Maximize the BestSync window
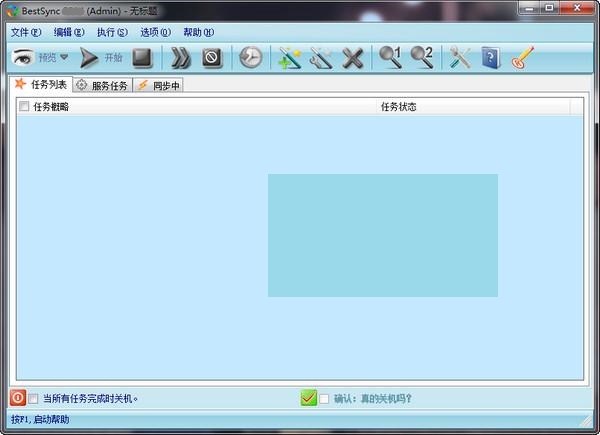Screen dimensions: 600x435 [549, 8]
